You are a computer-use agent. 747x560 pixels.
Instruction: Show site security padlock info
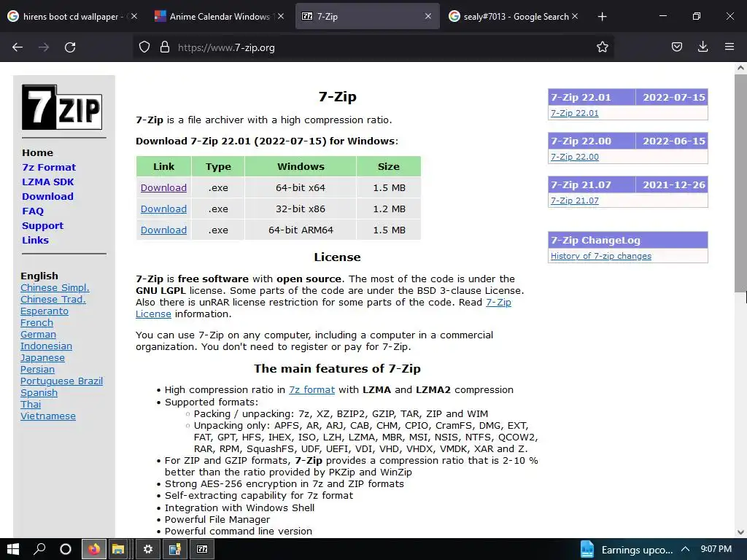[x=165, y=47]
